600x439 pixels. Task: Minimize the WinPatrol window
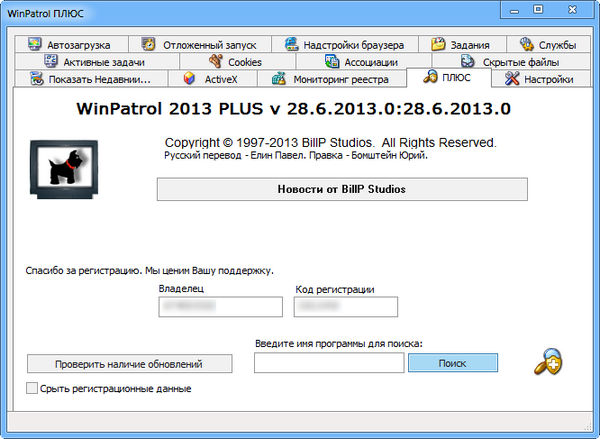tap(514, 10)
